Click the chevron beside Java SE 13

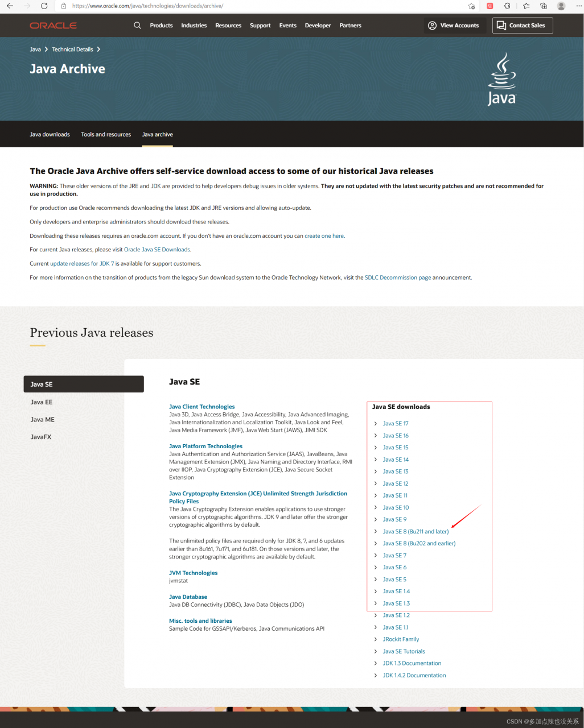[x=376, y=471]
